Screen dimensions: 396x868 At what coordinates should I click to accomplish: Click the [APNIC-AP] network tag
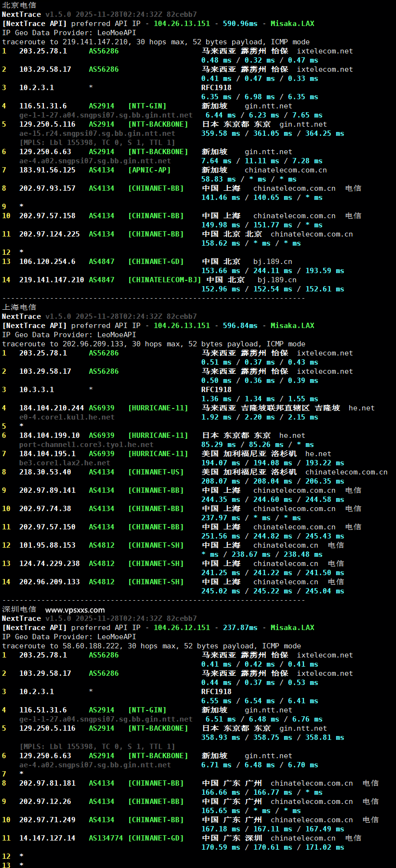click(149, 170)
